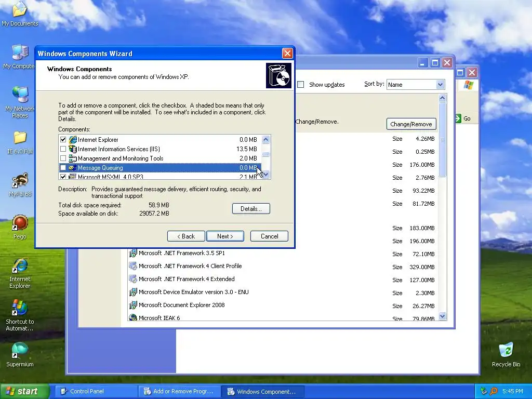Close the Windows Components Wizard dialog
Viewport: 532px width, 399px height.
(287, 54)
